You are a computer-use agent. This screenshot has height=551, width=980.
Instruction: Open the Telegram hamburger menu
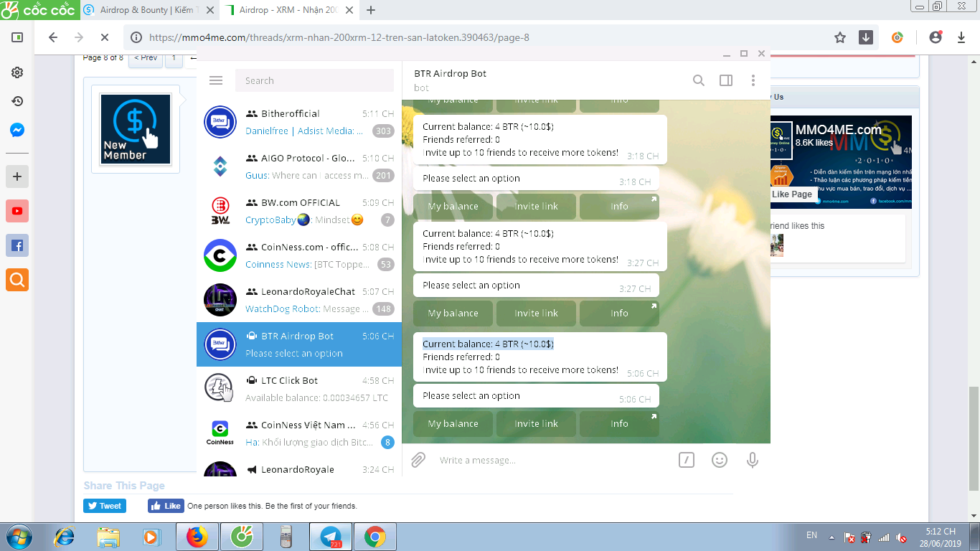216,80
